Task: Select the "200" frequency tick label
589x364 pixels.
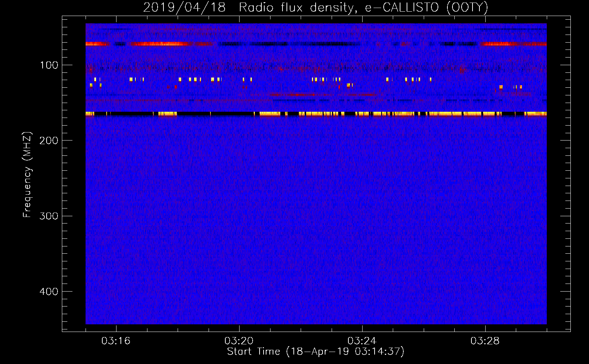Action: point(49,141)
